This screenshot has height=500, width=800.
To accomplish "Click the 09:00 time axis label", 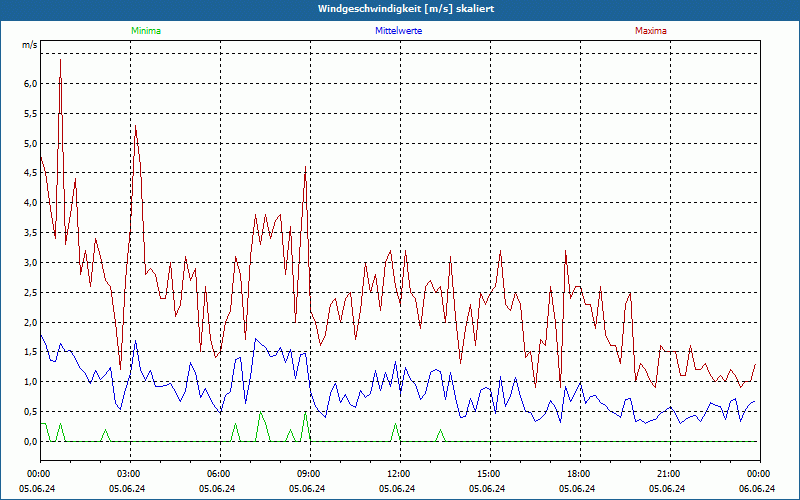I will 310,474.
